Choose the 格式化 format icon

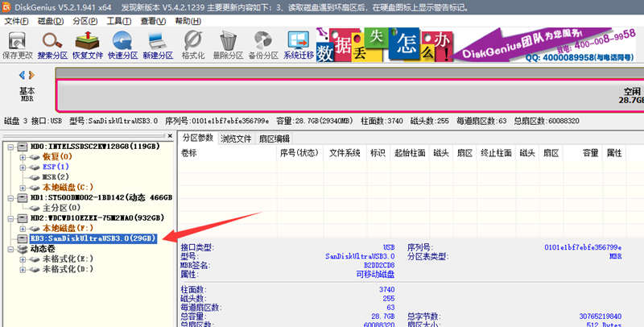193,45
